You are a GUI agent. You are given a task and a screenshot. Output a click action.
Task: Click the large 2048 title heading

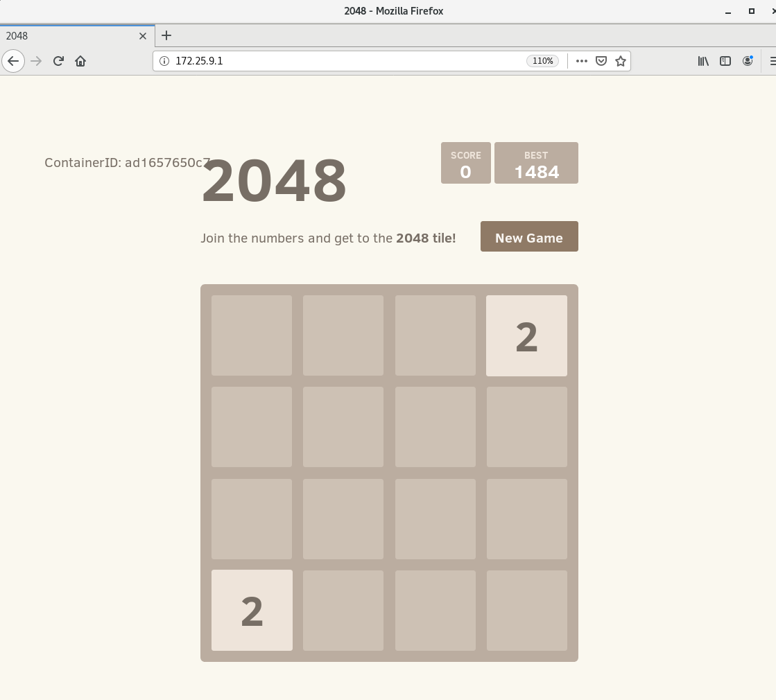(x=274, y=181)
